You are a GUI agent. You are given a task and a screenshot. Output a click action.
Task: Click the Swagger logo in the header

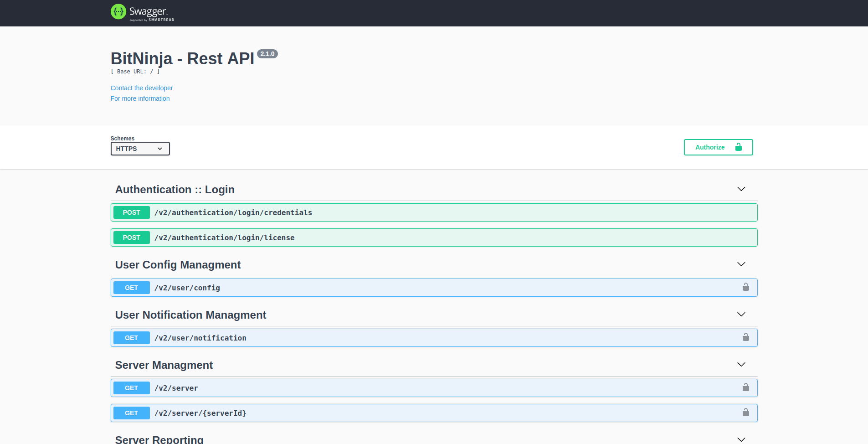pyautogui.click(x=143, y=12)
